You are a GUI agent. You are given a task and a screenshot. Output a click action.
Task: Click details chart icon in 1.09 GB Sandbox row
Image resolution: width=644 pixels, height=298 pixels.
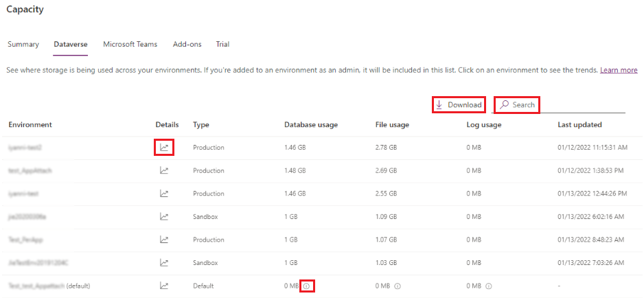coord(164,216)
